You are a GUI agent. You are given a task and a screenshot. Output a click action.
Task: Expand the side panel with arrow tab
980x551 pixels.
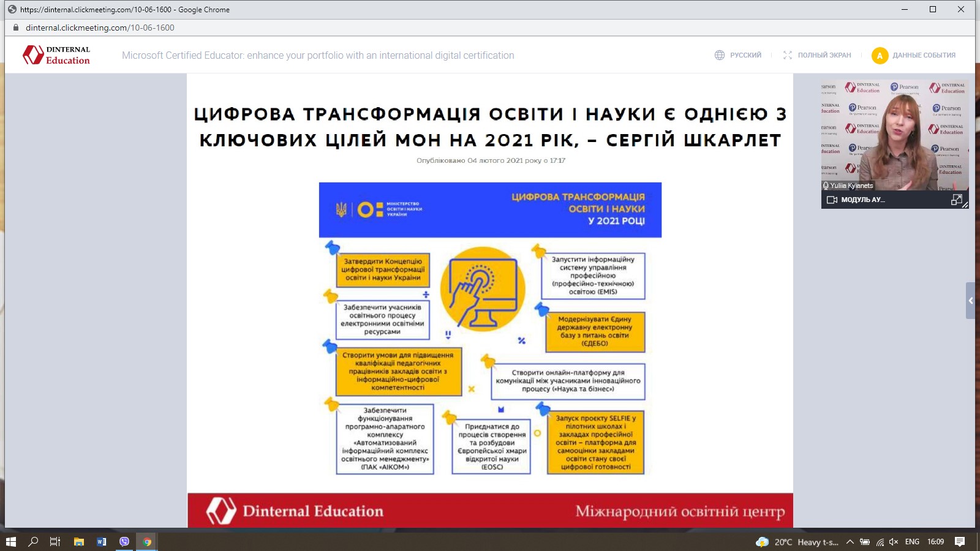point(970,301)
